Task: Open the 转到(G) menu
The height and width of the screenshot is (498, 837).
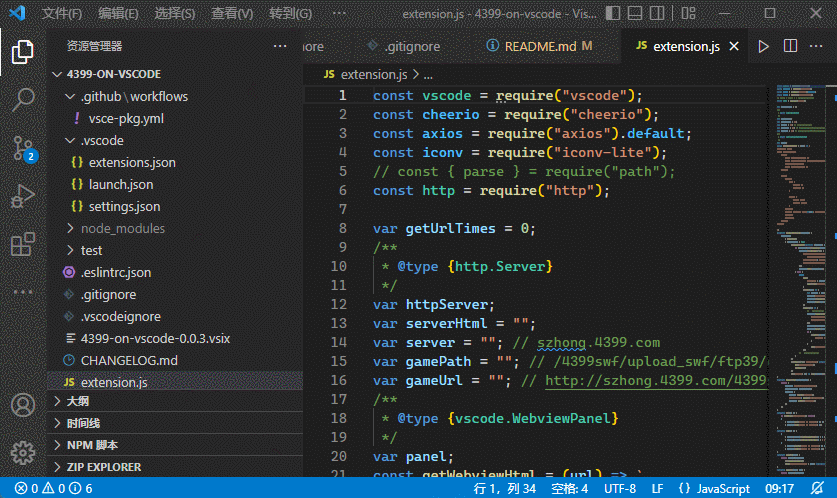Action: point(290,13)
